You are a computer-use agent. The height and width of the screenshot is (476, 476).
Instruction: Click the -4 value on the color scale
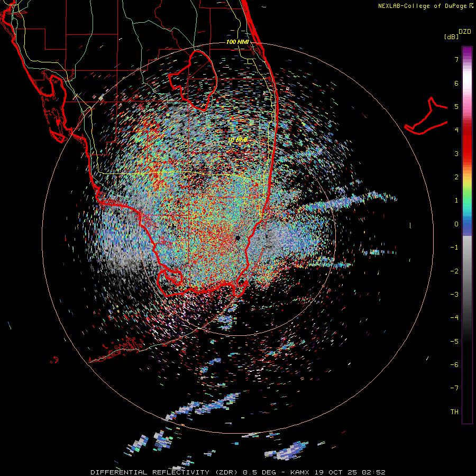point(454,317)
